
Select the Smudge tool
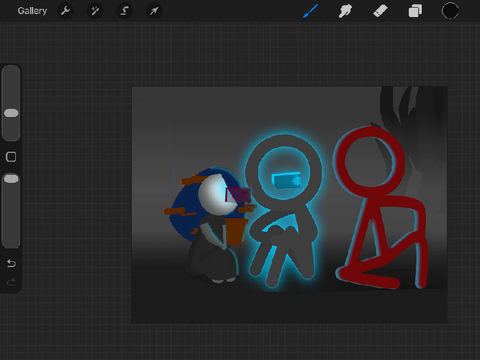[x=345, y=11]
